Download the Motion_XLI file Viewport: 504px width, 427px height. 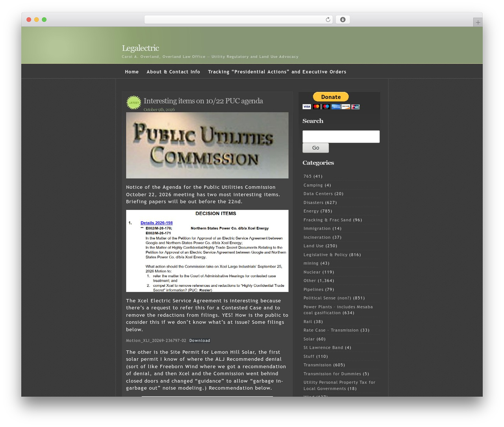[x=200, y=341]
